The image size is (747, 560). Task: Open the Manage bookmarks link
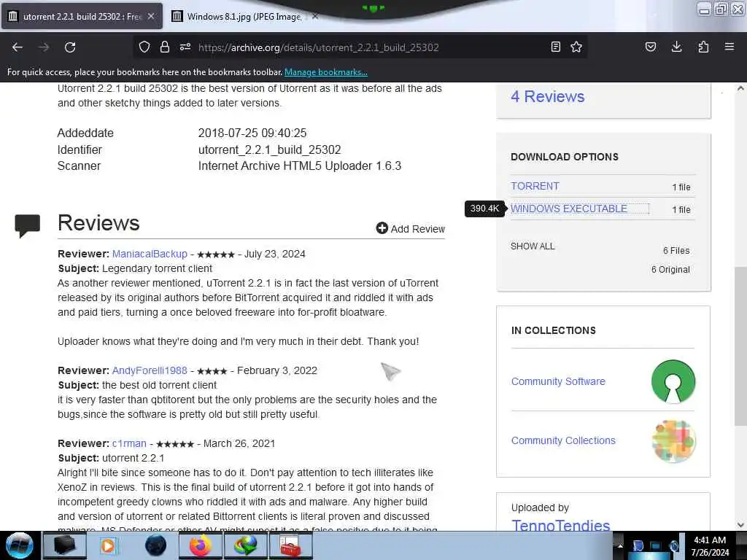tap(326, 72)
